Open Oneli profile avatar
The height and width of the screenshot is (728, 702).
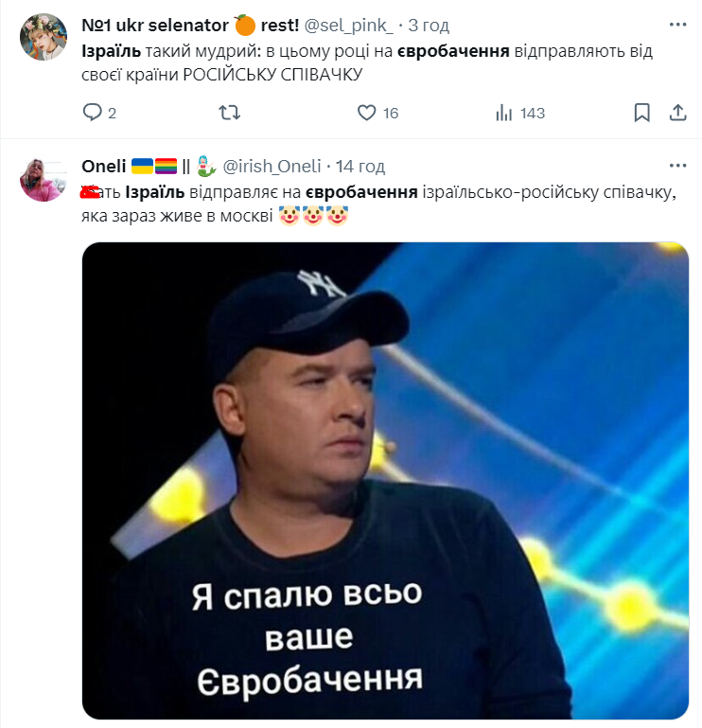44,178
